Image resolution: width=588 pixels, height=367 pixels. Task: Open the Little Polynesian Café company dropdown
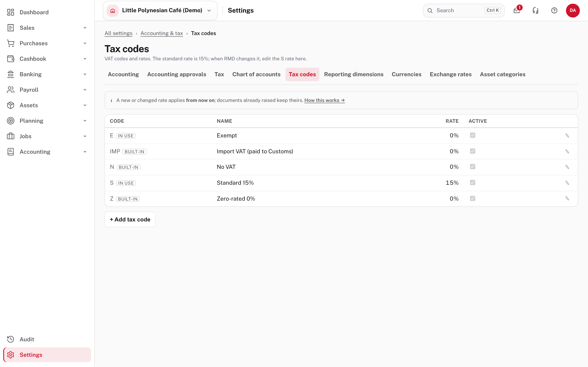[x=160, y=10]
